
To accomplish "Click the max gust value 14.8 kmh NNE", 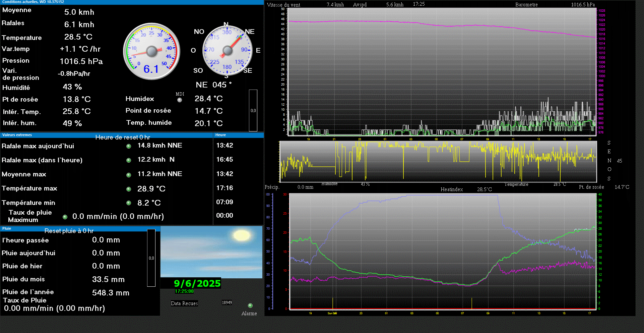I will [160, 146].
